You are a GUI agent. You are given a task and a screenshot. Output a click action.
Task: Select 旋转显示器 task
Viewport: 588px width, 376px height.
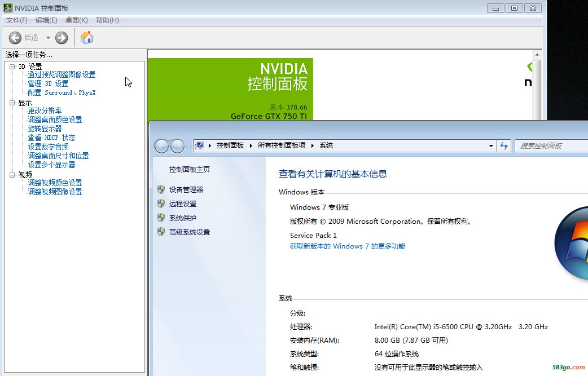(45, 129)
